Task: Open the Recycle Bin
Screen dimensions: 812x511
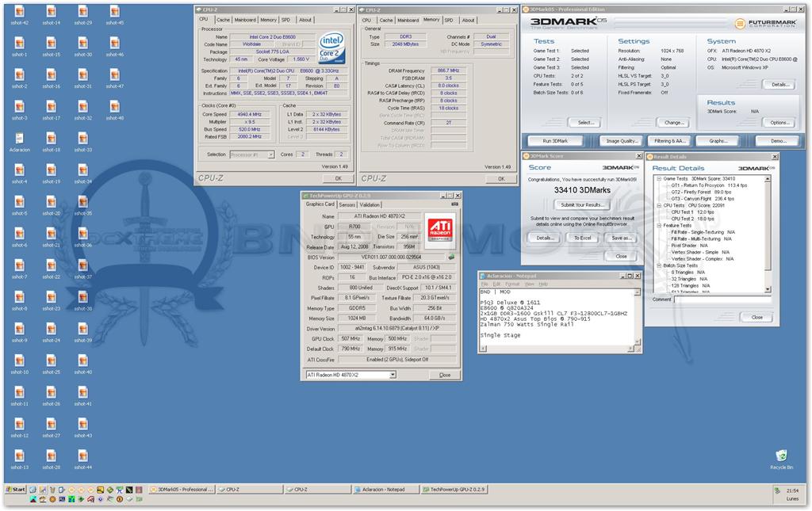Action: click(x=781, y=460)
